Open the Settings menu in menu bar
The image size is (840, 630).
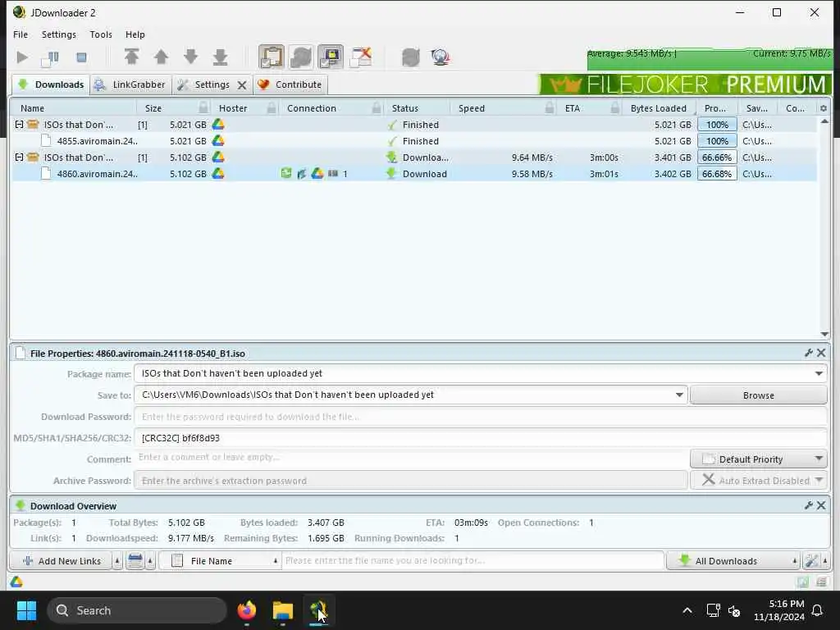click(59, 34)
